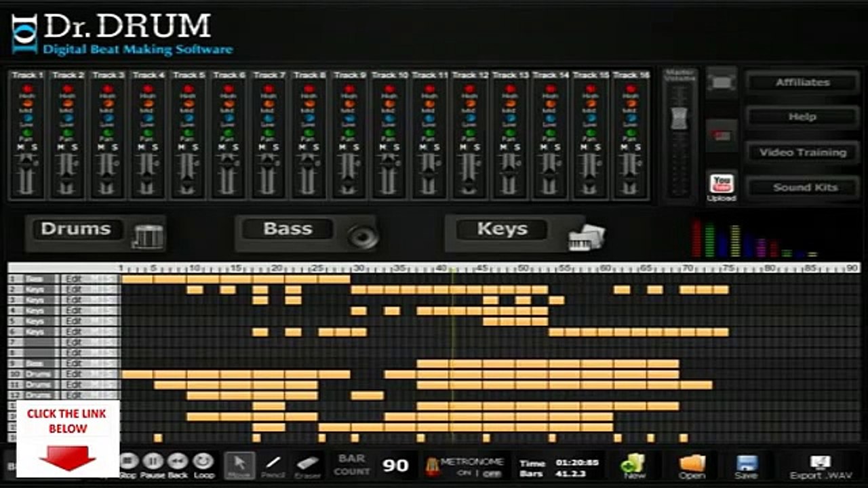Click the Bar Count value 90
Screen dimensions: 868x488
coord(395,466)
